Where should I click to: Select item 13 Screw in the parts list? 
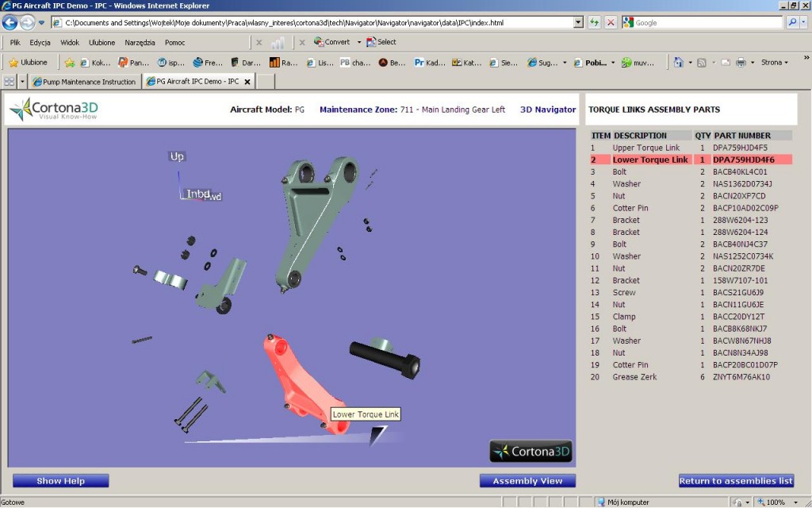(x=691, y=292)
